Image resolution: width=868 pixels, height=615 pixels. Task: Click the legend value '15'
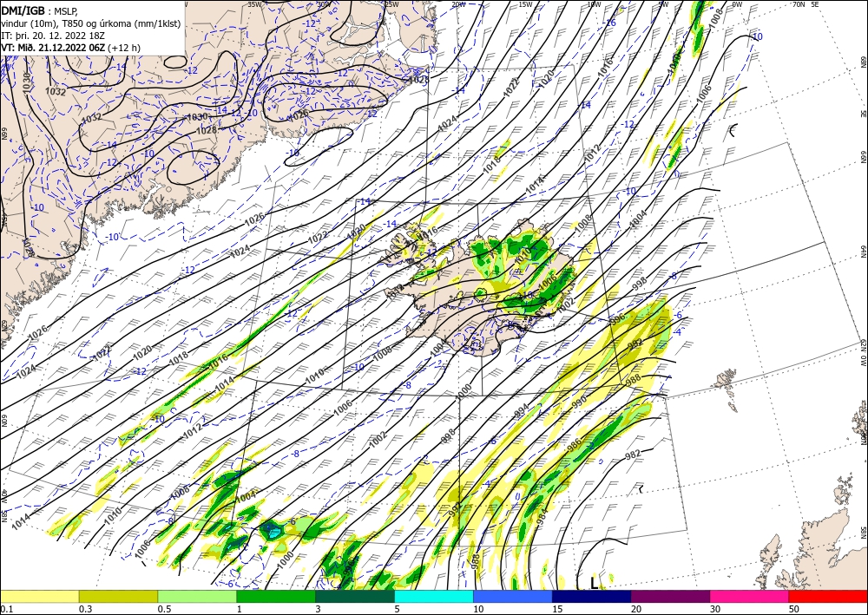pos(557,609)
